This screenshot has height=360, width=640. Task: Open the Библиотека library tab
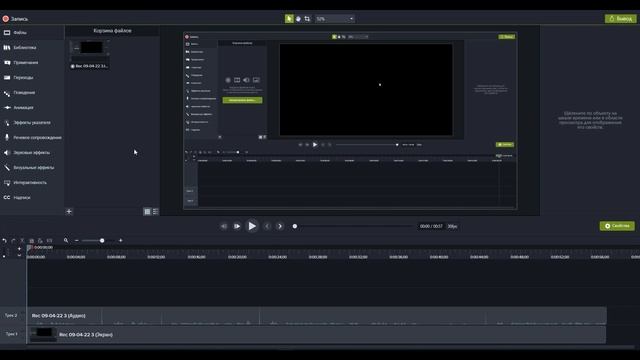coord(32,48)
